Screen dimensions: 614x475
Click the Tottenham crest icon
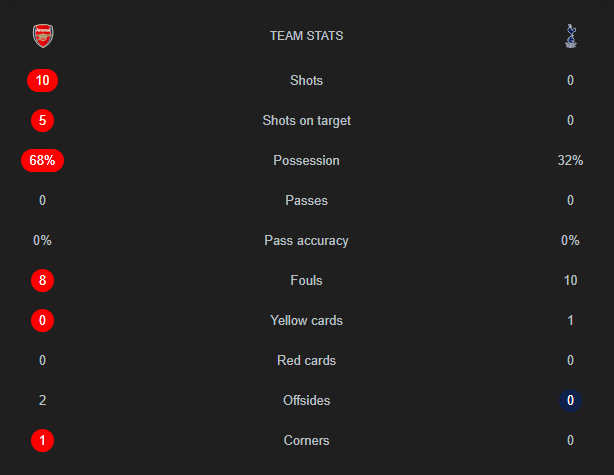pyautogui.click(x=570, y=37)
